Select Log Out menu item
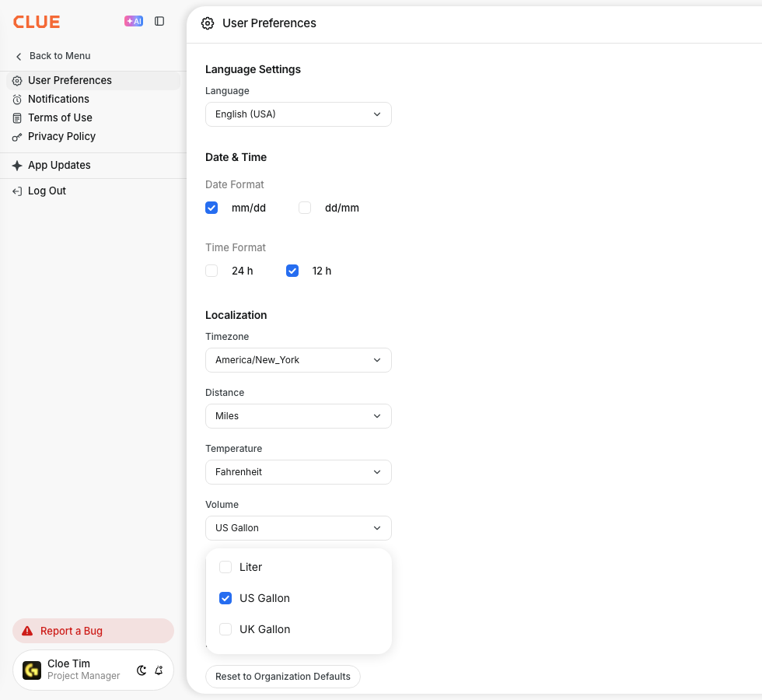Image resolution: width=762 pixels, height=700 pixels. point(93,191)
